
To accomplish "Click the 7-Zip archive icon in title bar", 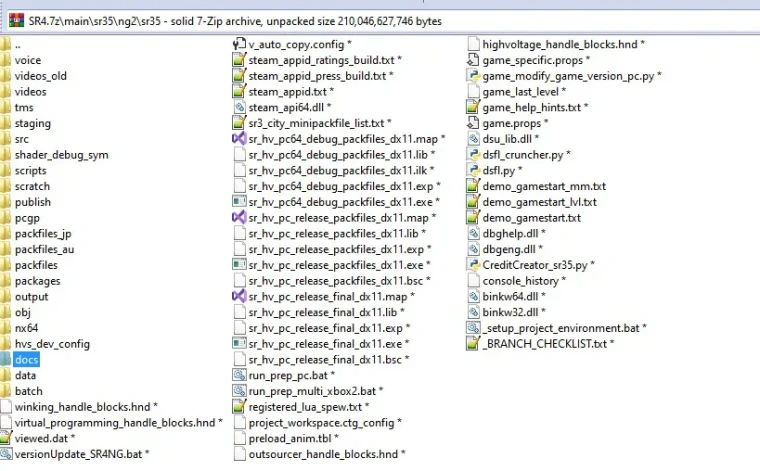I will (11, 21).
